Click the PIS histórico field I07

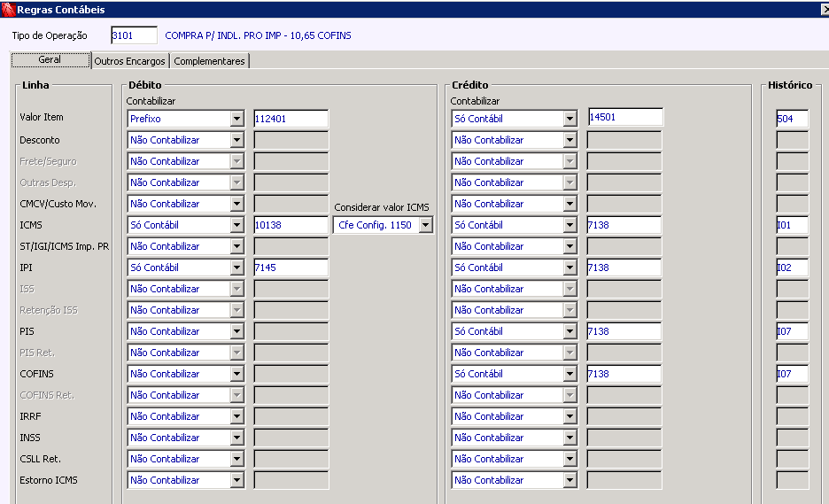[x=792, y=331]
